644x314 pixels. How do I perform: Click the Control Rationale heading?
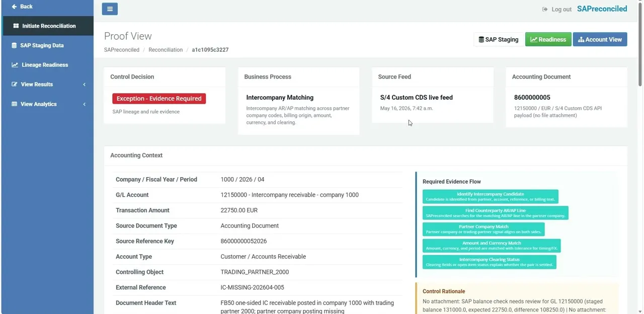pyautogui.click(x=444, y=291)
